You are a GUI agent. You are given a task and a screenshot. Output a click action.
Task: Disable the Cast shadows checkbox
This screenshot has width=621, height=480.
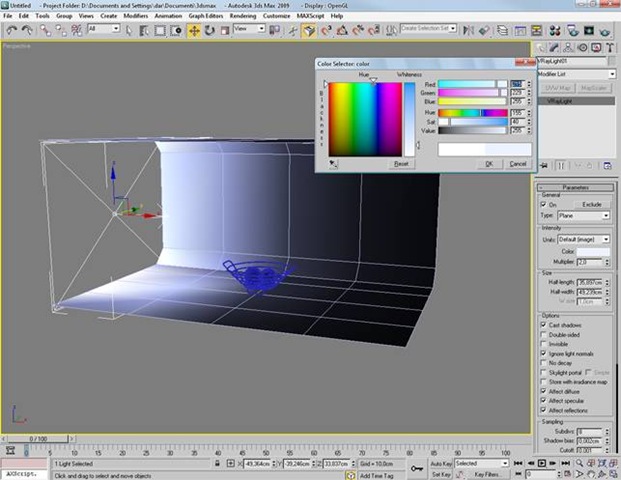coord(544,326)
